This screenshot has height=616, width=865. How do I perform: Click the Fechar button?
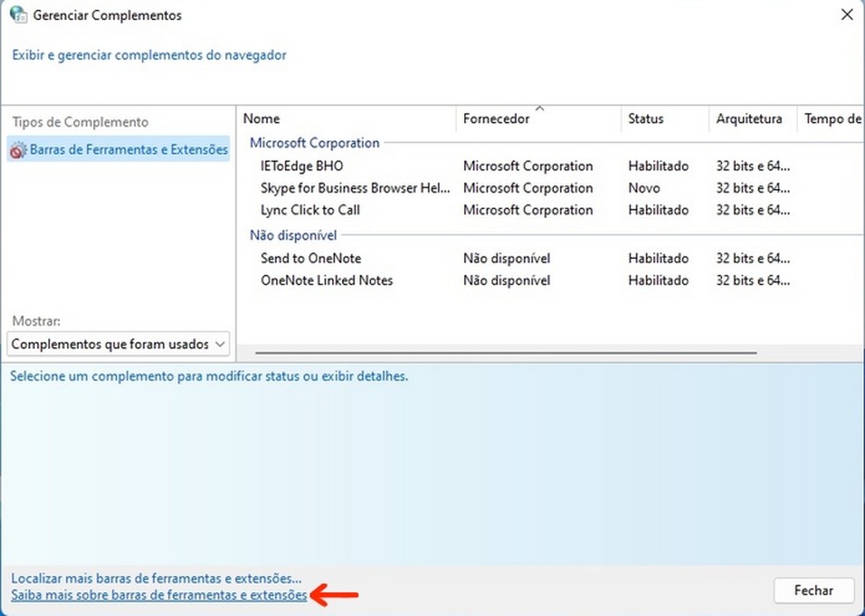814,591
